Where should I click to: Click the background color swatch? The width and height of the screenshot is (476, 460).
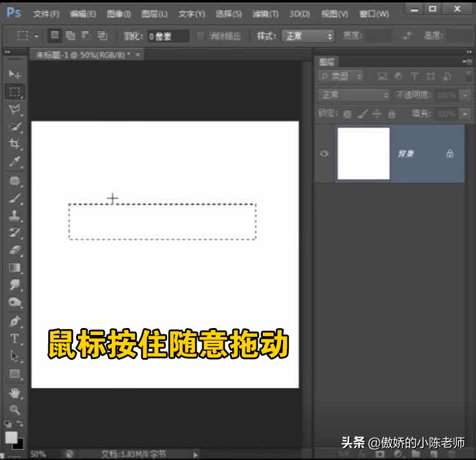20,445
